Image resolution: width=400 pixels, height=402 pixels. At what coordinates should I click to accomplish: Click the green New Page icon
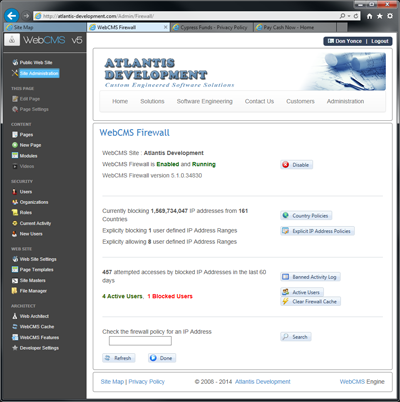(15, 145)
